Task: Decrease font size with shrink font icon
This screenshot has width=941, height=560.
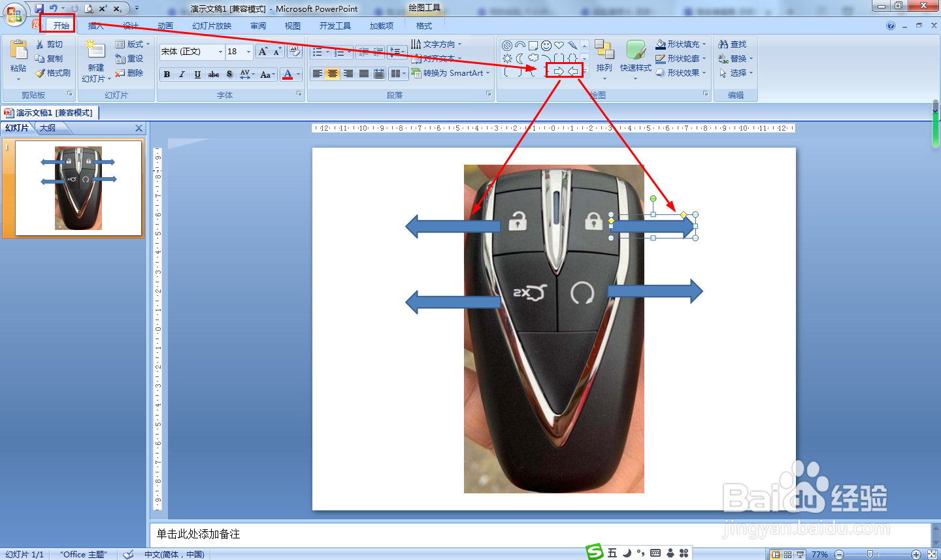Action: [x=277, y=52]
